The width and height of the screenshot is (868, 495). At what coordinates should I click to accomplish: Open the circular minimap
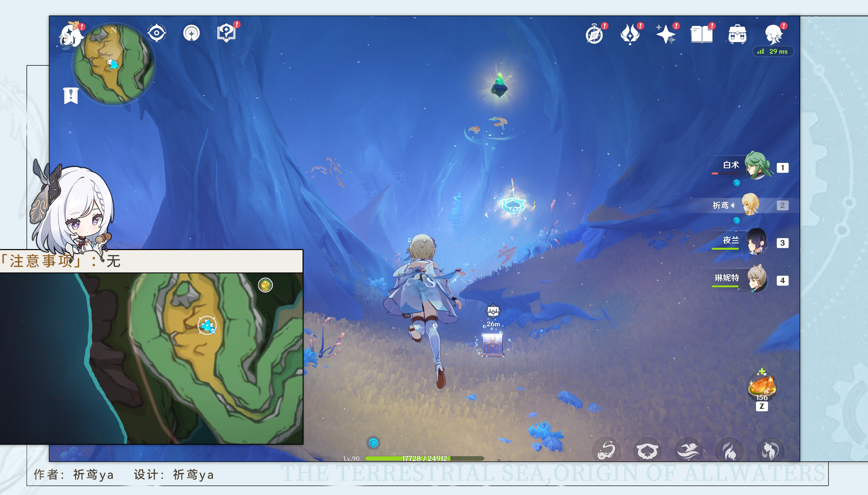tap(114, 64)
